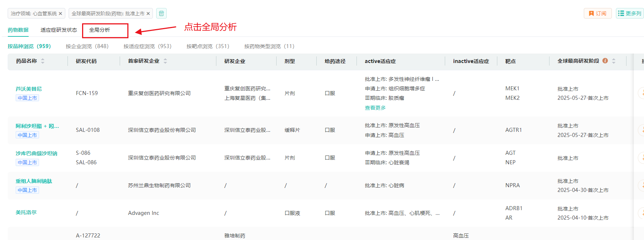Click Advagen Inc company cell
644x240 pixels.
click(x=143, y=213)
